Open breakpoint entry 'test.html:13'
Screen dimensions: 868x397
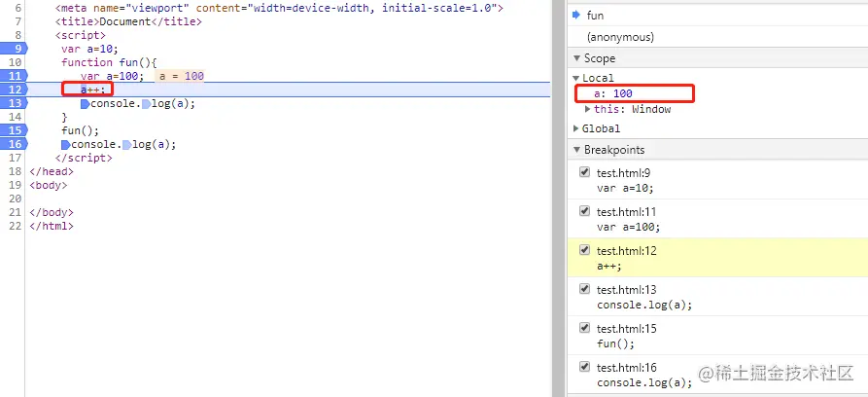(x=717, y=297)
